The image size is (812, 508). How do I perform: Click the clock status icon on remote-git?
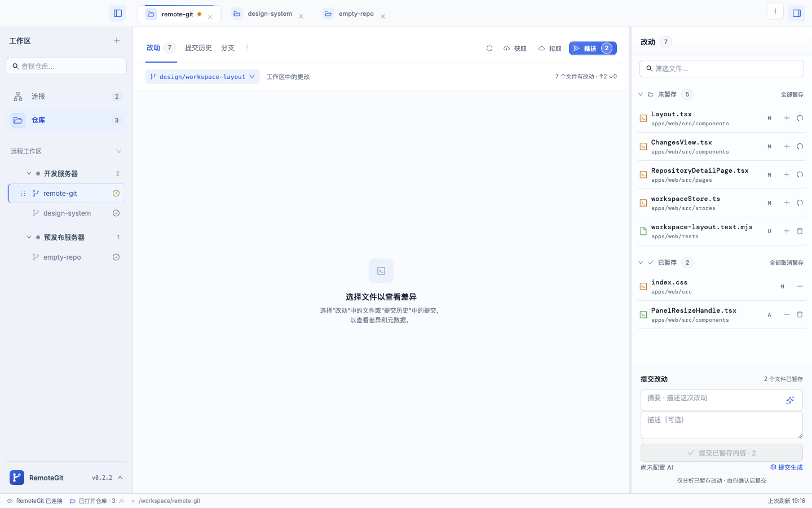(116, 193)
